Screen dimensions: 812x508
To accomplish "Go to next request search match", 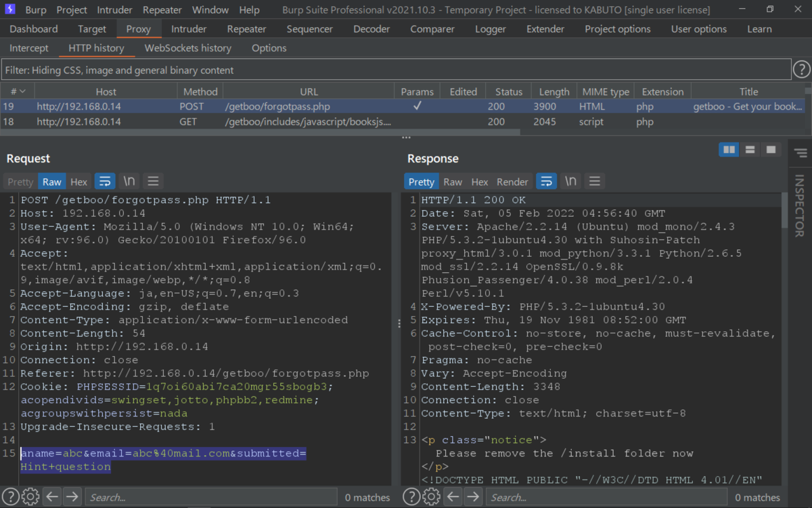I will coord(72,496).
